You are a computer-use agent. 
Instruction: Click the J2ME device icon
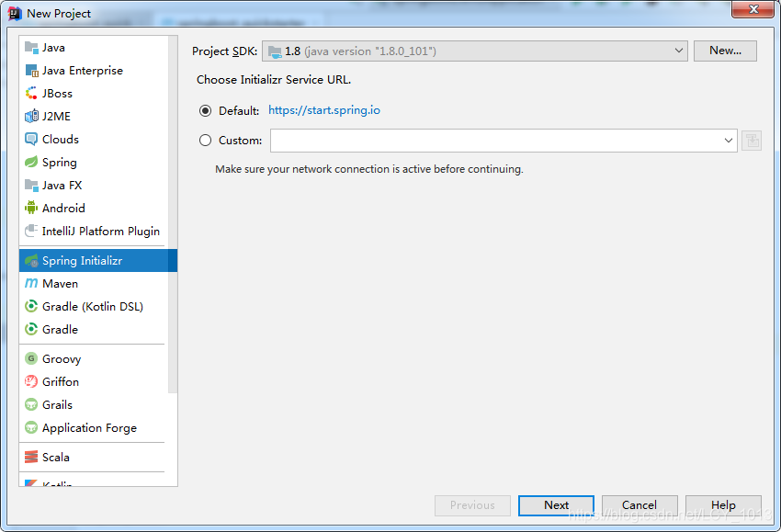(x=31, y=116)
